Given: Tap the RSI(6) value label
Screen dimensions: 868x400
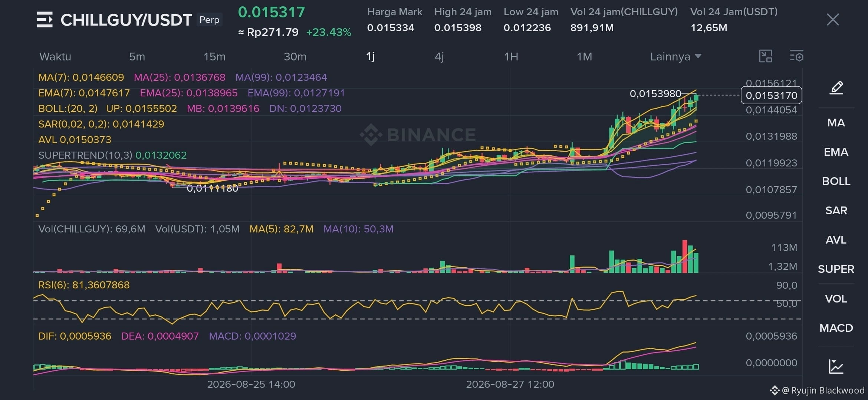Looking at the screenshot, I should (84, 285).
